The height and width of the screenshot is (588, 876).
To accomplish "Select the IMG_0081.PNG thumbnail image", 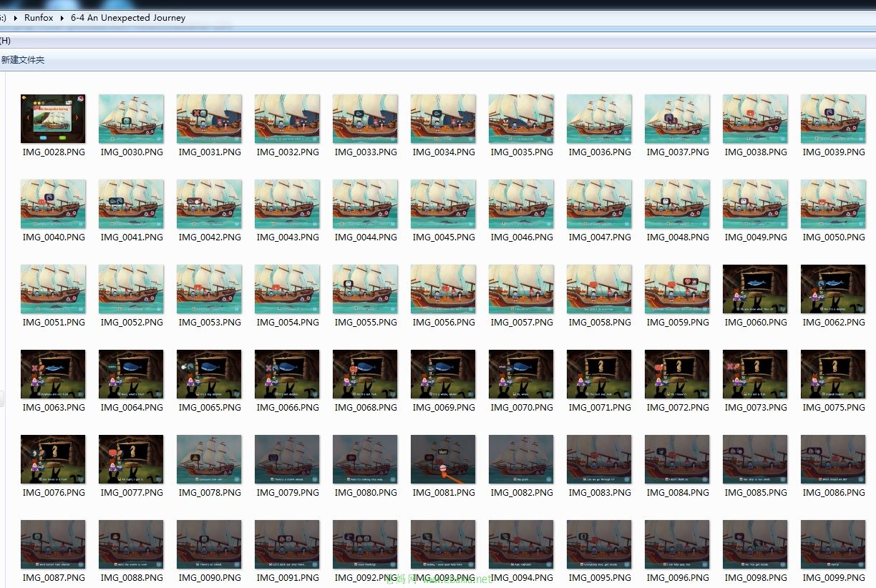I will coord(443,459).
